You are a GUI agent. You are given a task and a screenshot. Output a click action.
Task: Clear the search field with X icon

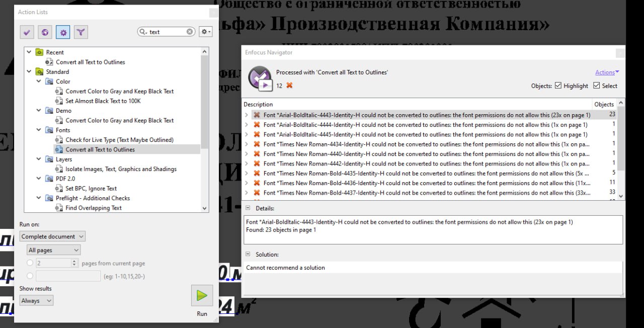click(x=190, y=32)
